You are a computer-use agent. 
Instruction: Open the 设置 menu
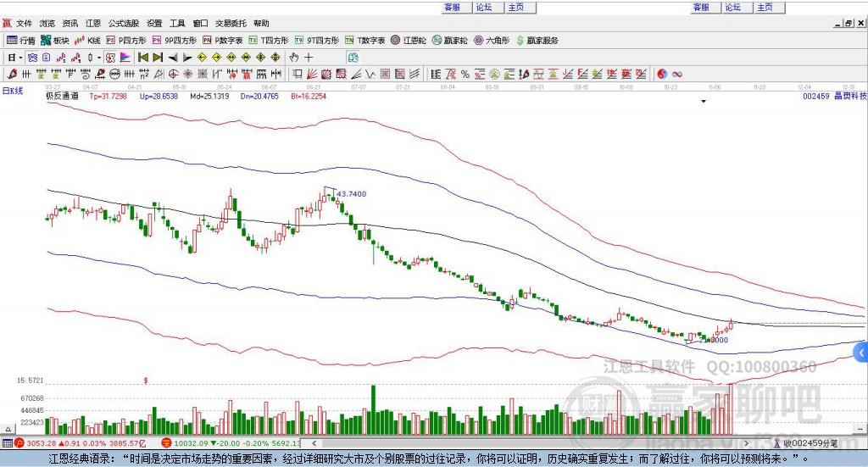point(154,23)
